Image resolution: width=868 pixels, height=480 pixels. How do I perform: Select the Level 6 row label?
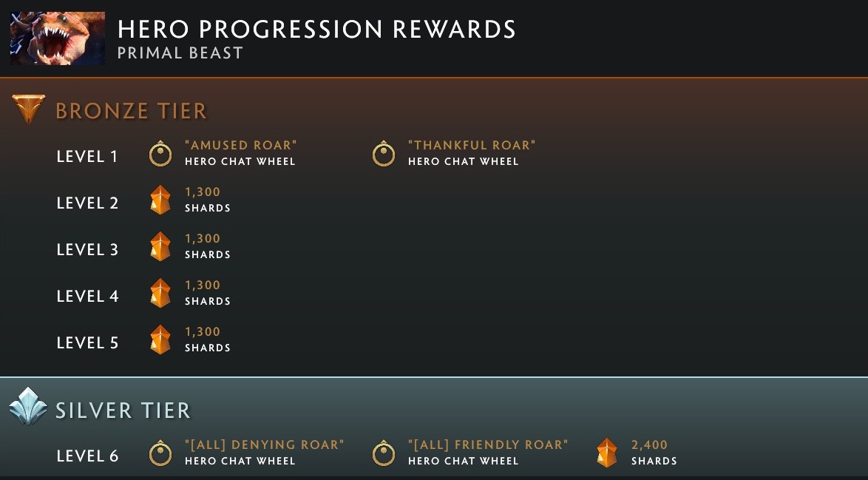click(88, 456)
